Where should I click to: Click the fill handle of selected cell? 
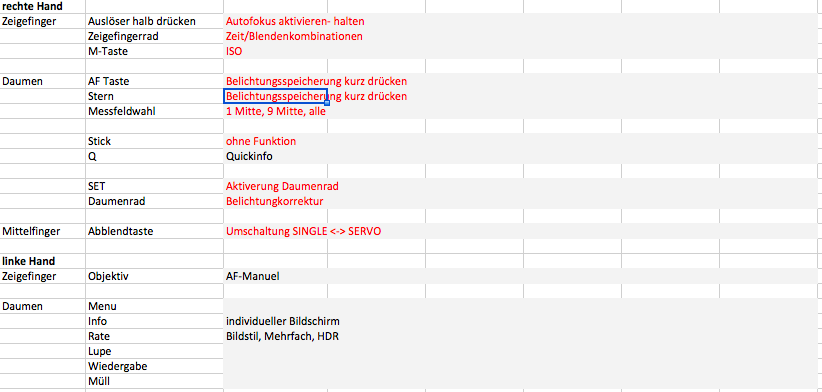(327, 103)
